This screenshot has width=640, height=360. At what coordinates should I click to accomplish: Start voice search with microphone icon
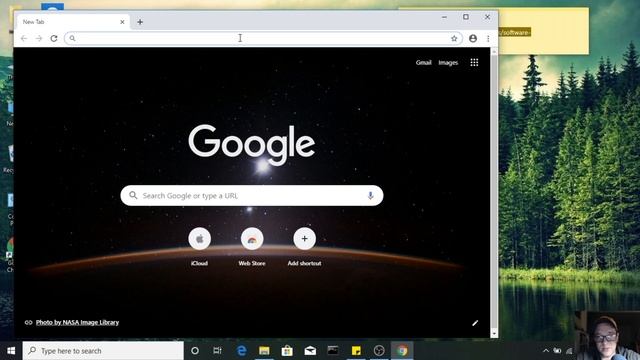pyautogui.click(x=370, y=196)
